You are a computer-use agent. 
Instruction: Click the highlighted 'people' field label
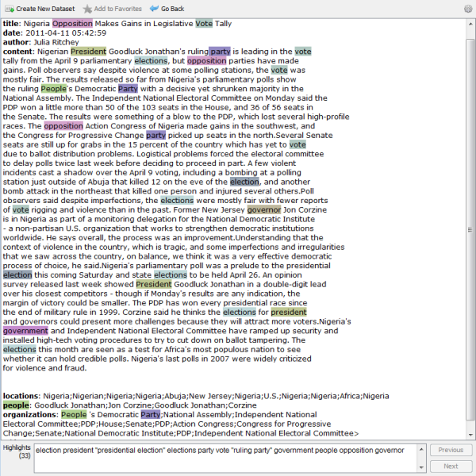click(16, 405)
